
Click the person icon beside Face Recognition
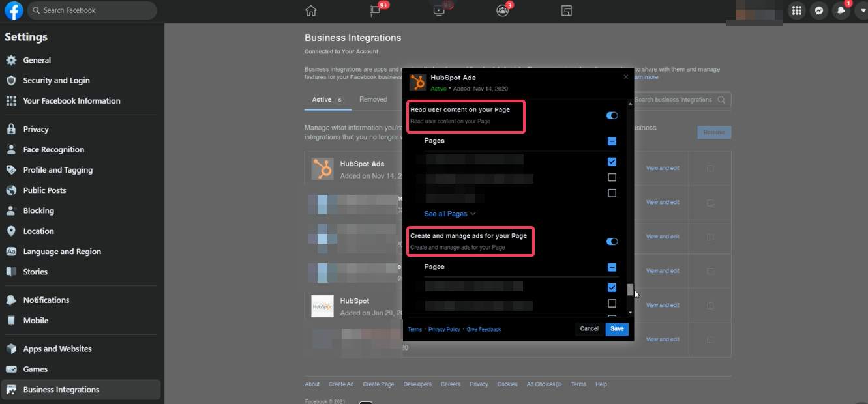11,149
